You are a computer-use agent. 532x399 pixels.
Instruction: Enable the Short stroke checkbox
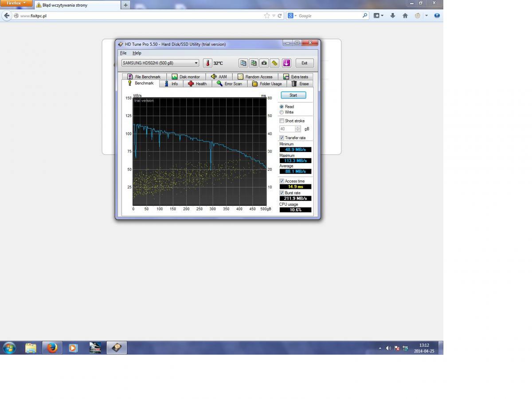(282, 121)
